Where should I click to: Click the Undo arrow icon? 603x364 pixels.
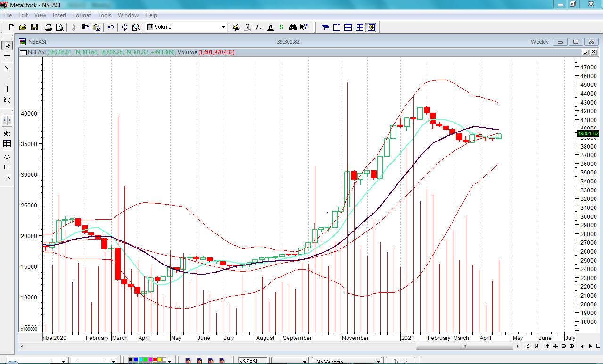(x=110, y=27)
